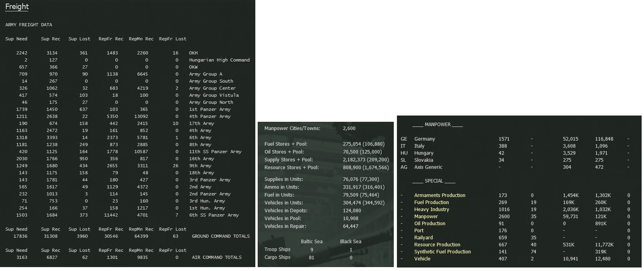This screenshot has height=271, width=644.
Task: Select the Baltic Sea column header
Action: tap(312, 242)
